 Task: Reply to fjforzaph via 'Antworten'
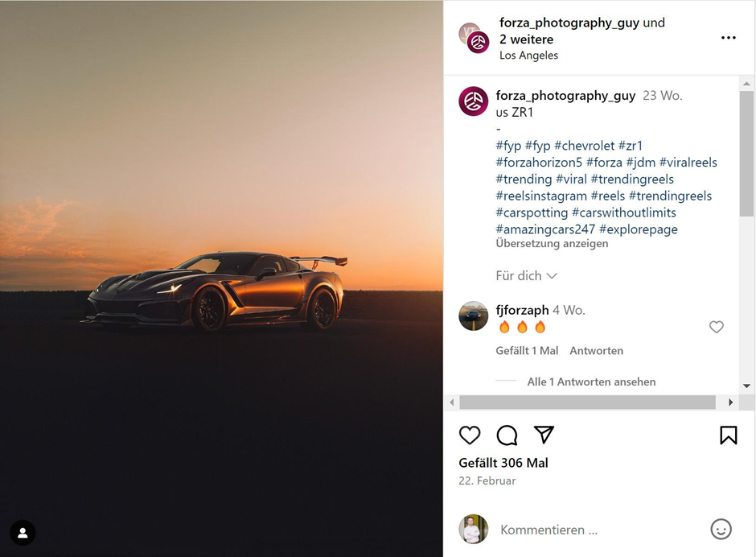tap(596, 350)
